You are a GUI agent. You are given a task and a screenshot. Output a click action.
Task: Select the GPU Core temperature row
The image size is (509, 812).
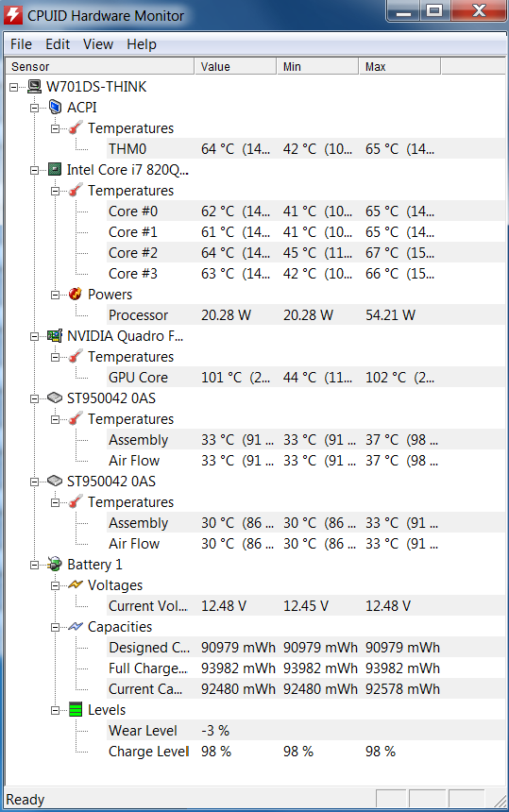pyautogui.click(x=306, y=377)
